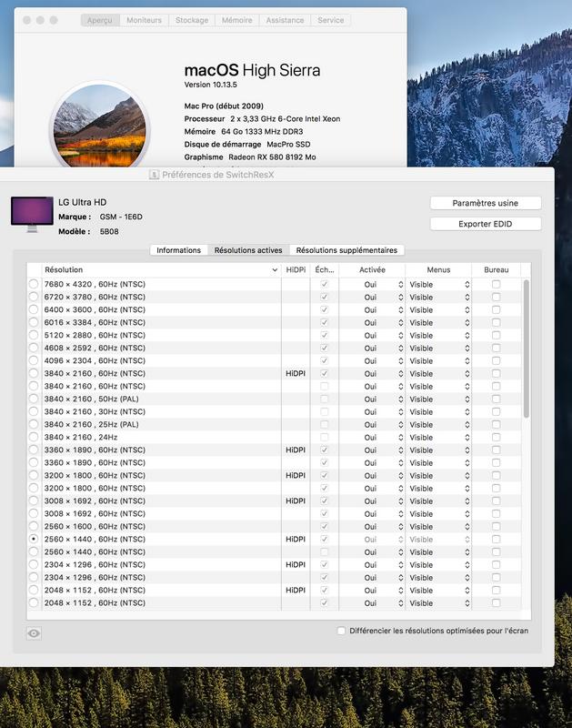This screenshot has width=572, height=728.
Task: Tick Bureau checkbox for 3840 × 2160 50Hz
Action: click(496, 399)
